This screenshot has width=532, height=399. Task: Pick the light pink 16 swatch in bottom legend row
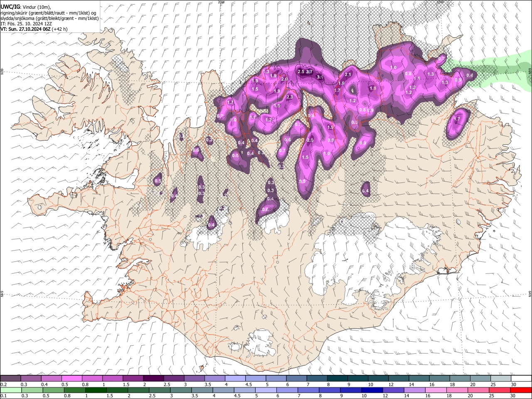[435, 390]
